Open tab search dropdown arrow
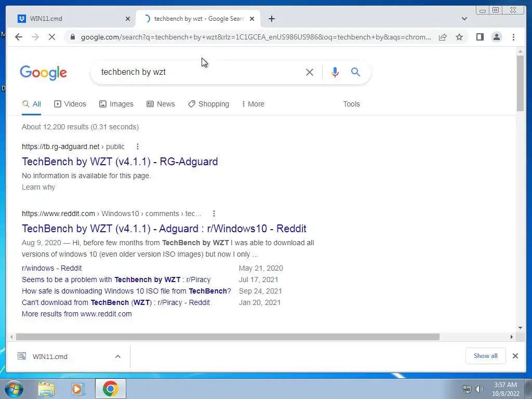 pyautogui.click(x=464, y=19)
